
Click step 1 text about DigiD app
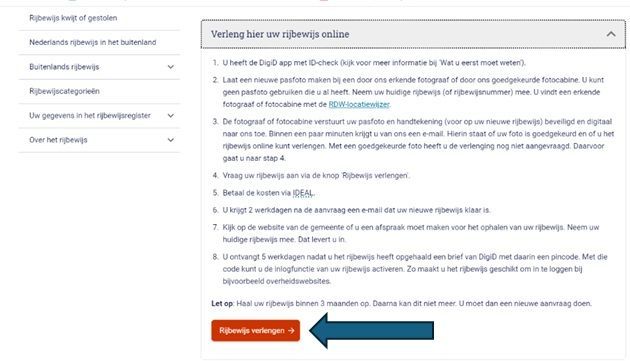[374, 63]
